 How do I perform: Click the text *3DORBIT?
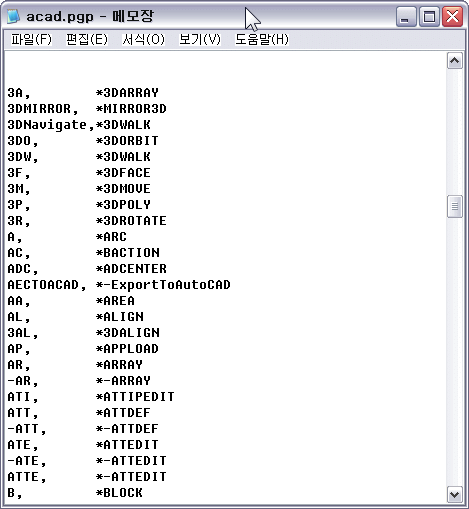(127, 141)
